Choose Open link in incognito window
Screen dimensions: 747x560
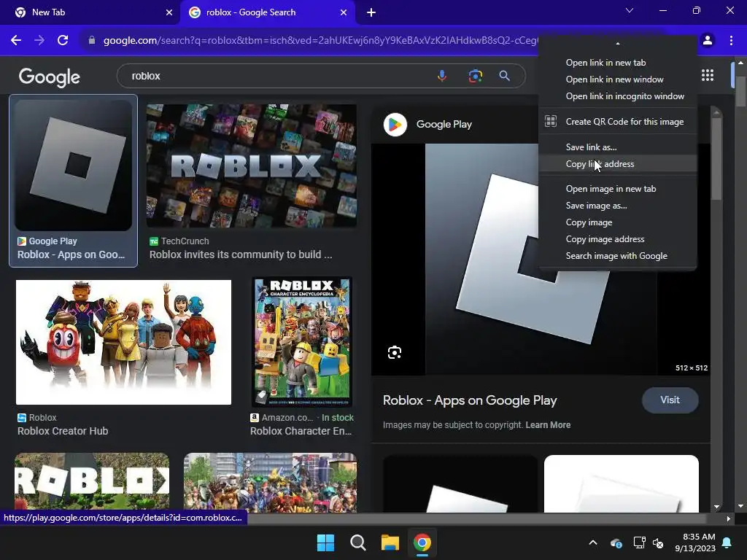[x=618, y=96]
